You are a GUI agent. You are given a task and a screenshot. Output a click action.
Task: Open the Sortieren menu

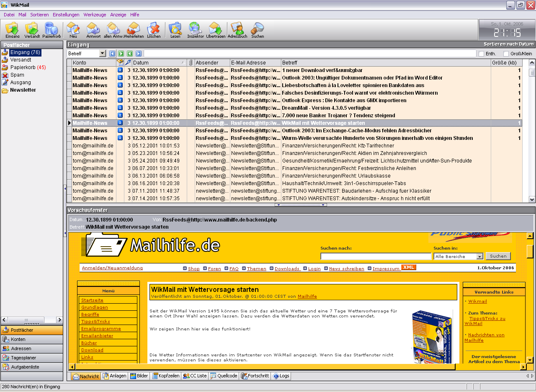39,15
